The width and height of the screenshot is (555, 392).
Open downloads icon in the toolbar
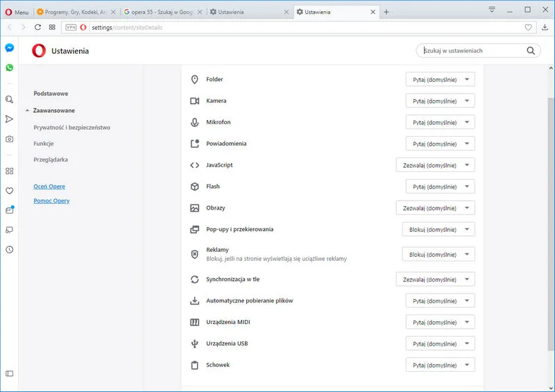click(545, 27)
